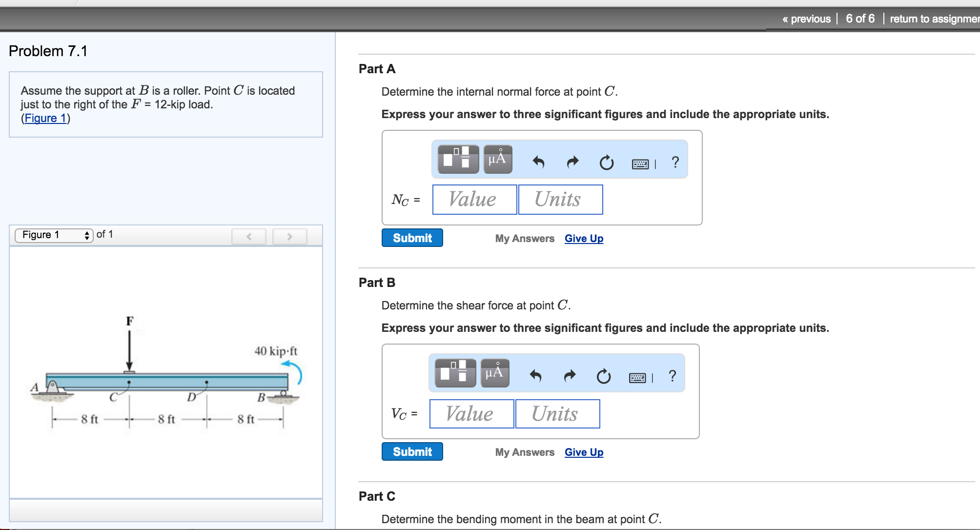Reset Part A answer with circular arrow
Screen dimensions: 980x530
[x=606, y=163]
